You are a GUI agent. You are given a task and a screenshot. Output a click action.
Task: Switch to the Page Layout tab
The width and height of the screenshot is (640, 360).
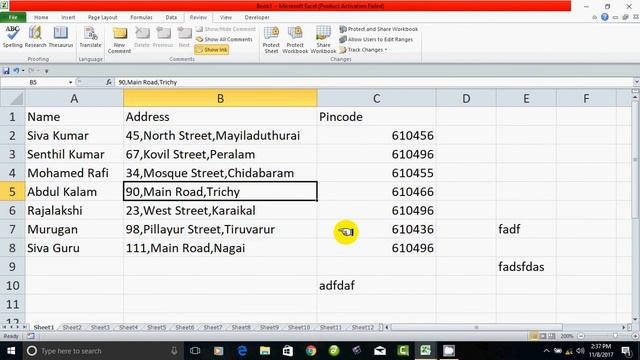(x=102, y=18)
